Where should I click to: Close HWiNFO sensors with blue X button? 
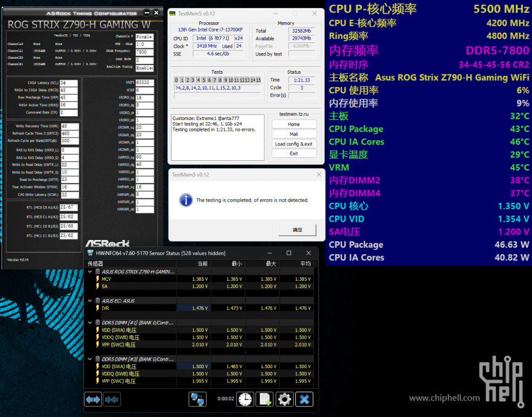tap(305, 400)
